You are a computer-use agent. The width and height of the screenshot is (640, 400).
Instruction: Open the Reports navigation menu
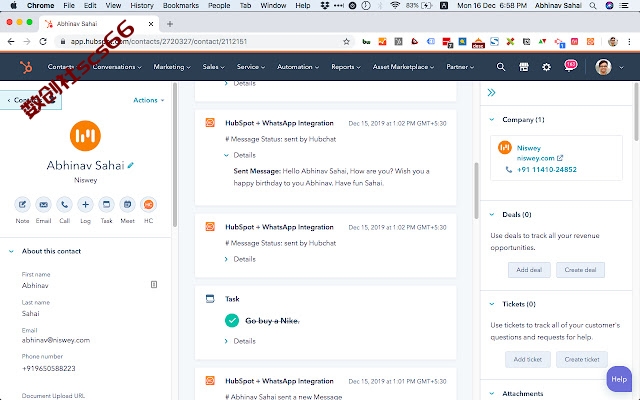click(346, 67)
